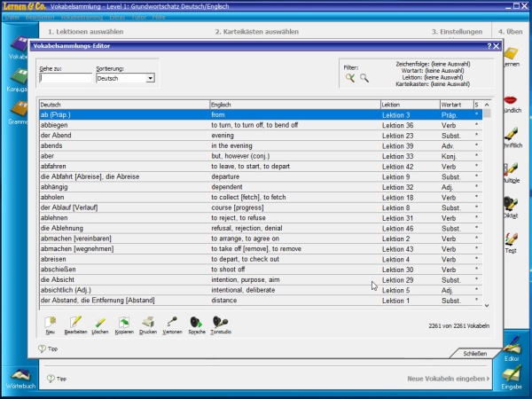Click step 3. Einstellungen
This screenshot has width=532, height=399.
pyautogui.click(x=457, y=32)
